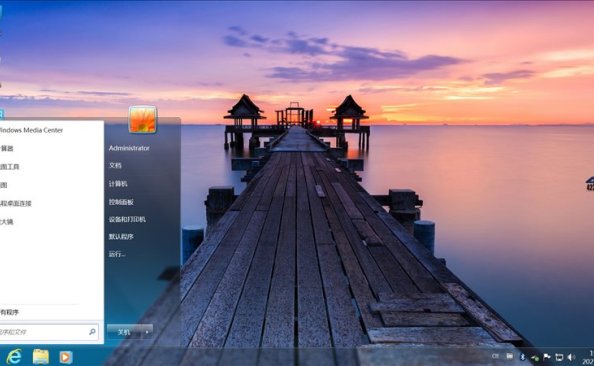The image size is (594, 366).
Task: Focus the Start menu search box
Action: [49, 332]
